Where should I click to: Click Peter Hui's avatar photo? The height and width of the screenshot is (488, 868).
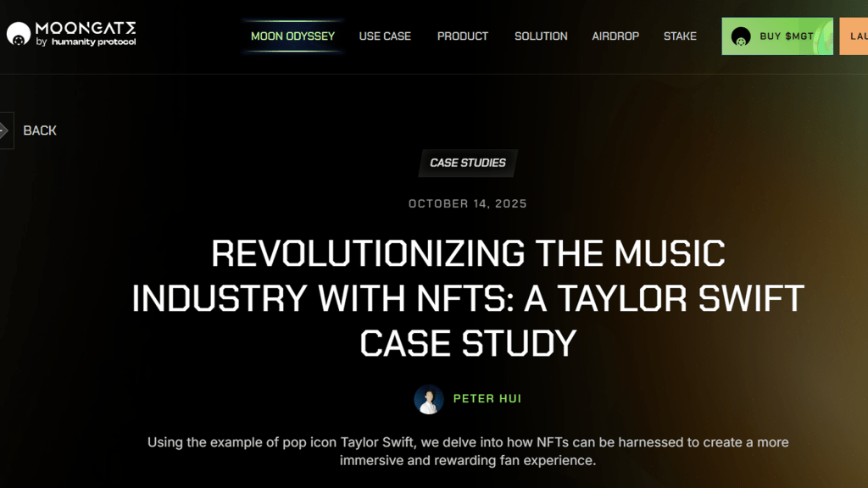429,400
